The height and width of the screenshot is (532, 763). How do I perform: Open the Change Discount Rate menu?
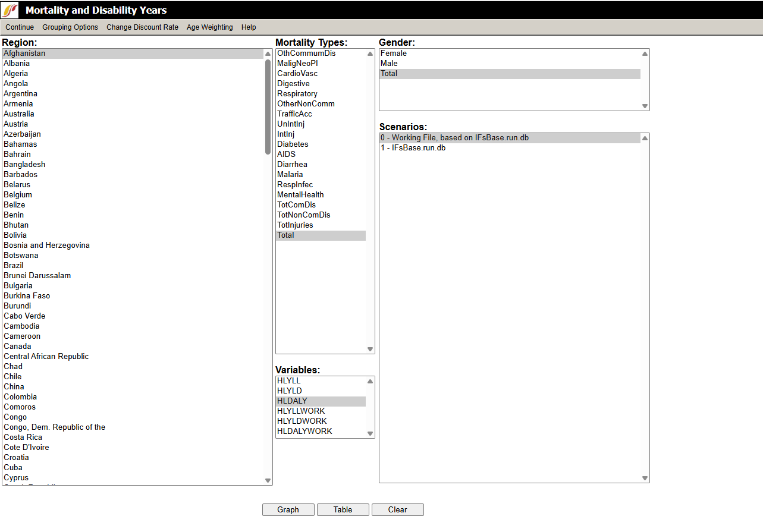click(142, 27)
